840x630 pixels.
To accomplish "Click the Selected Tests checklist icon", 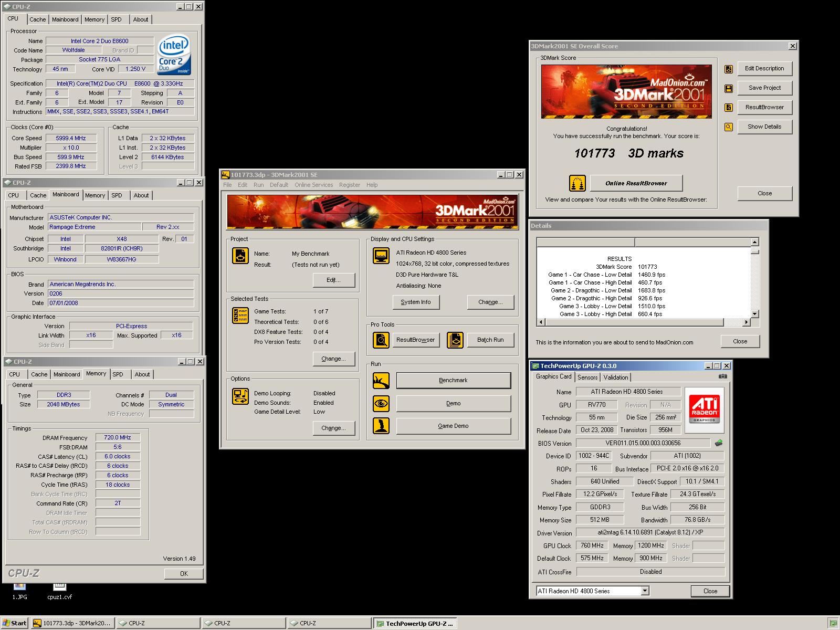I will 240,315.
